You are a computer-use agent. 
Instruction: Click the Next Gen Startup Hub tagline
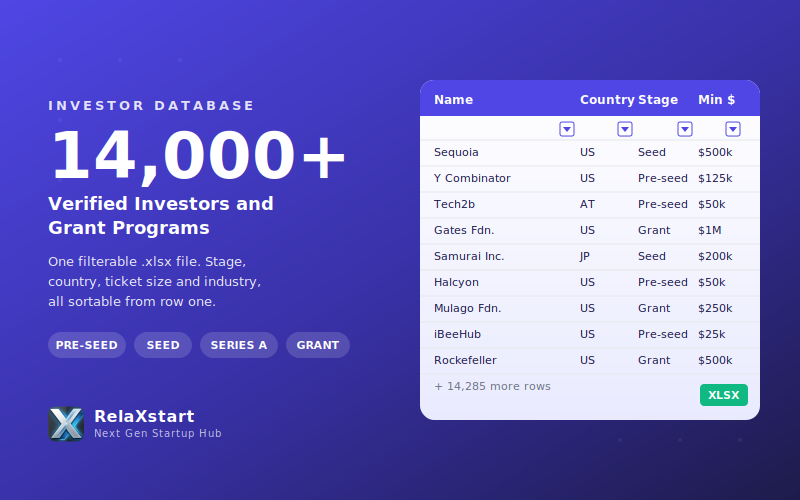click(158, 433)
